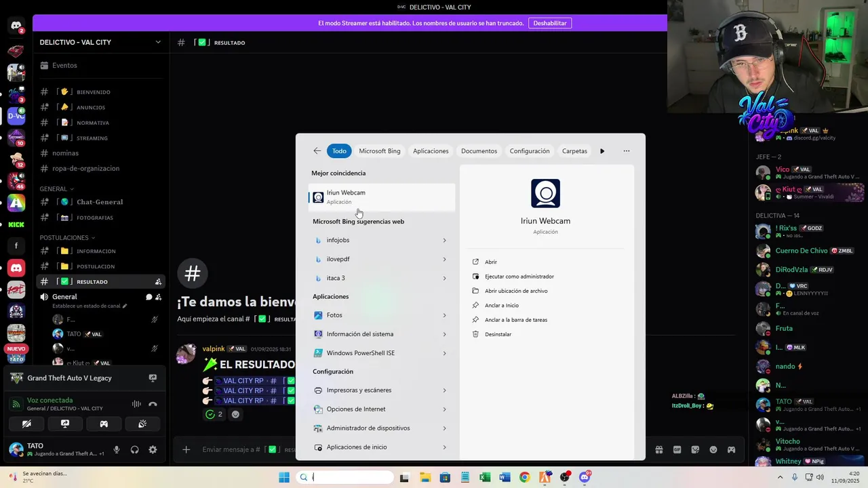Disconnect from voice with hang-up icon

[x=153, y=404]
